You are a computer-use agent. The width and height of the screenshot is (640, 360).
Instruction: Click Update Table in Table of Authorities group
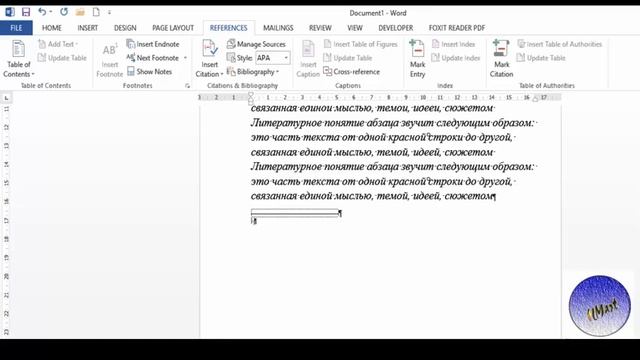coord(541,58)
